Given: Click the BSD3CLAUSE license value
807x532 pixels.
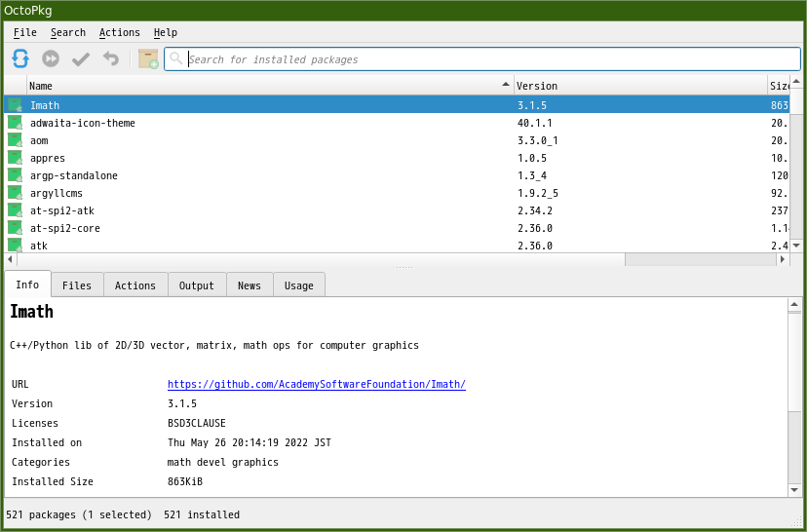Looking at the screenshot, I should point(197,424).
